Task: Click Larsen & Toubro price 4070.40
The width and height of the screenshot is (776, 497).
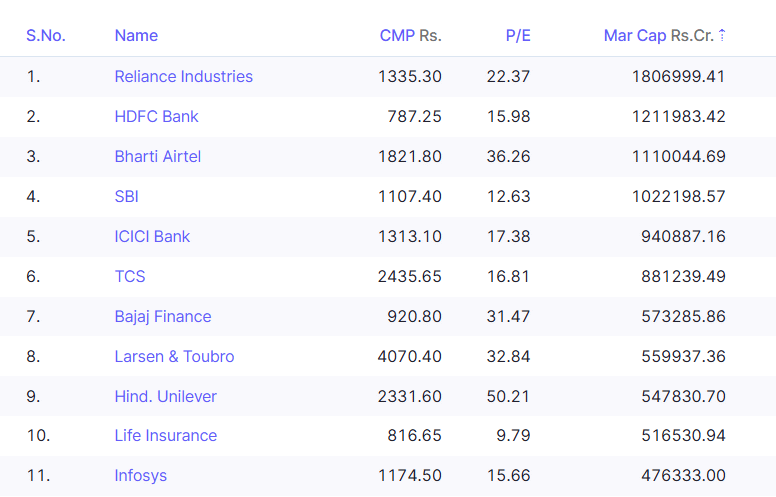Action: 410,356
